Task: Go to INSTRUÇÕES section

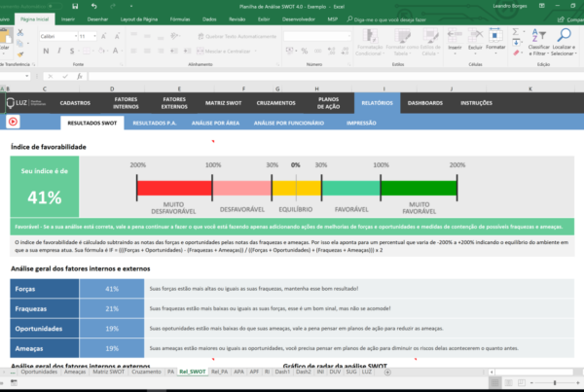Action: [x=476, y=103]
